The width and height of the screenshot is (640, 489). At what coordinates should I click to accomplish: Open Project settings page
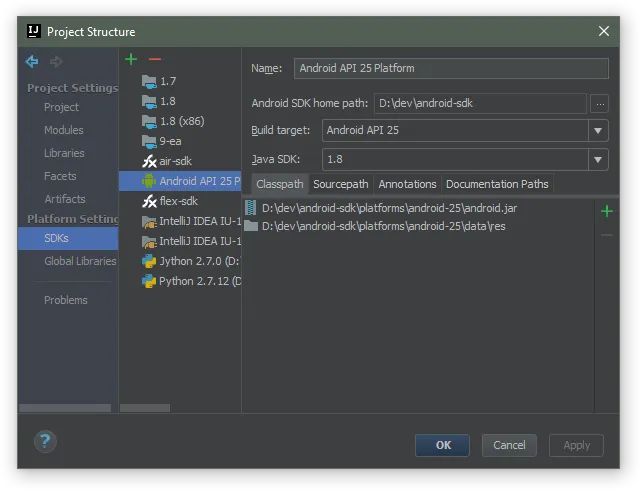click(61, 107)
